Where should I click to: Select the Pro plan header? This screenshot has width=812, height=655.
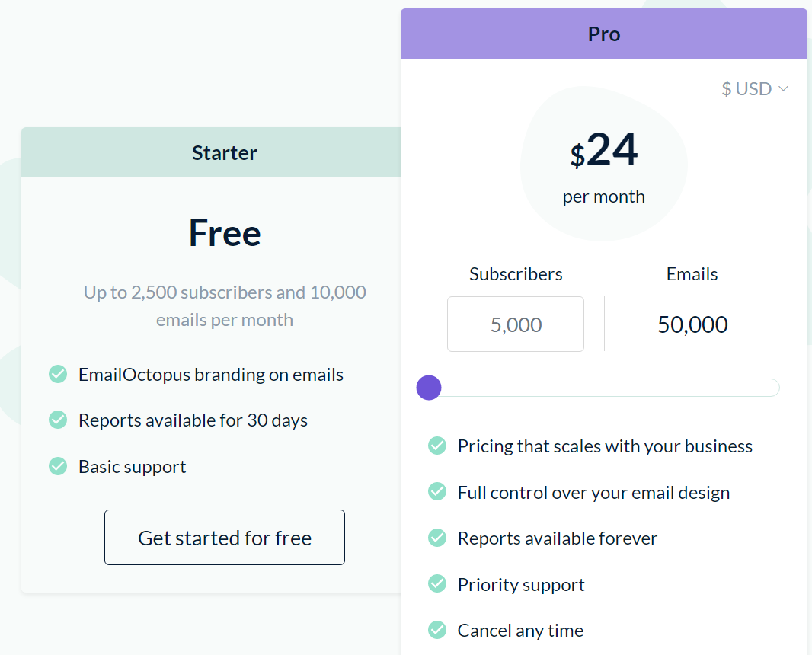[x=603, y=34]
